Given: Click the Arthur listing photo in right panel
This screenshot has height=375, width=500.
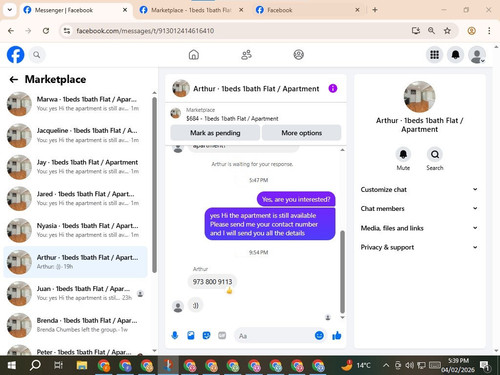Looking at the screenshot, I should tap(419, 97).
